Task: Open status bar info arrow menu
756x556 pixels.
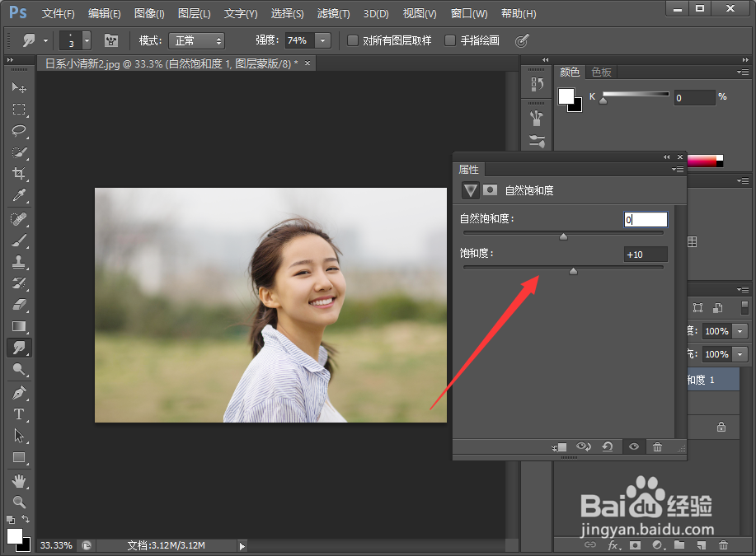Action: 242,546
